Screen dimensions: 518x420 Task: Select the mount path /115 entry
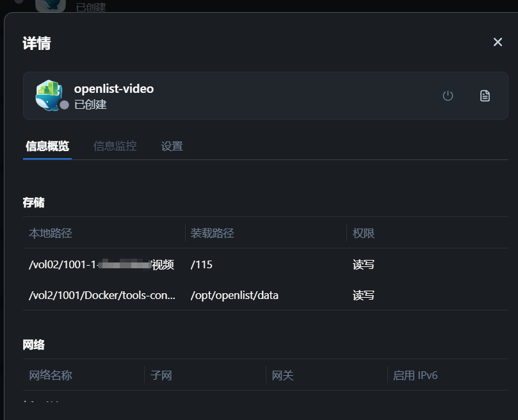point(201,264)
